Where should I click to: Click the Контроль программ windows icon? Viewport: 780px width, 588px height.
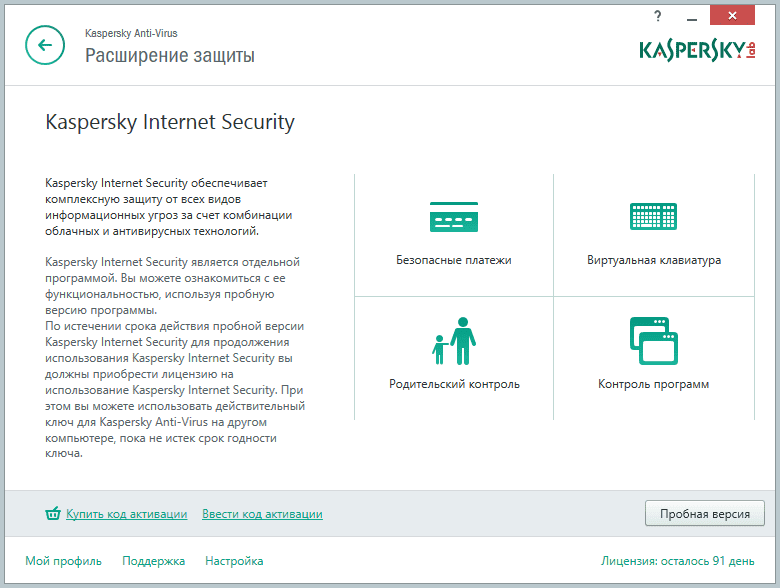[x=654, y=341]
